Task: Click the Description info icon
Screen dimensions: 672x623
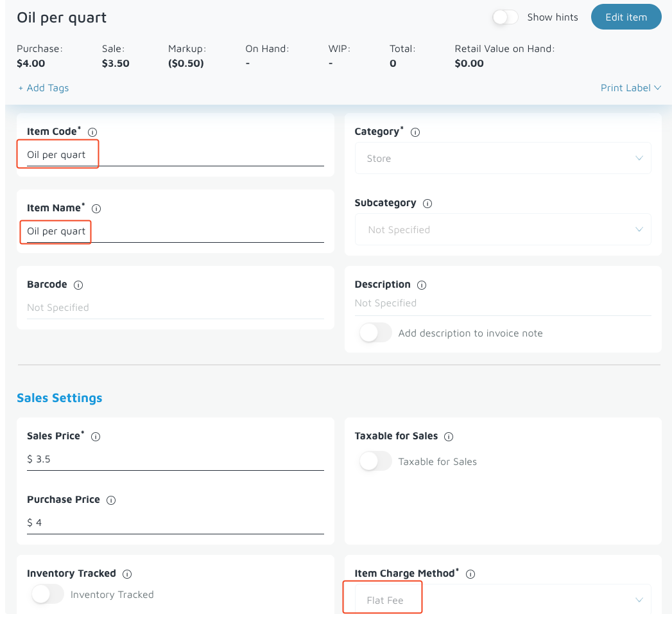Action: click(x=422, y=285)
